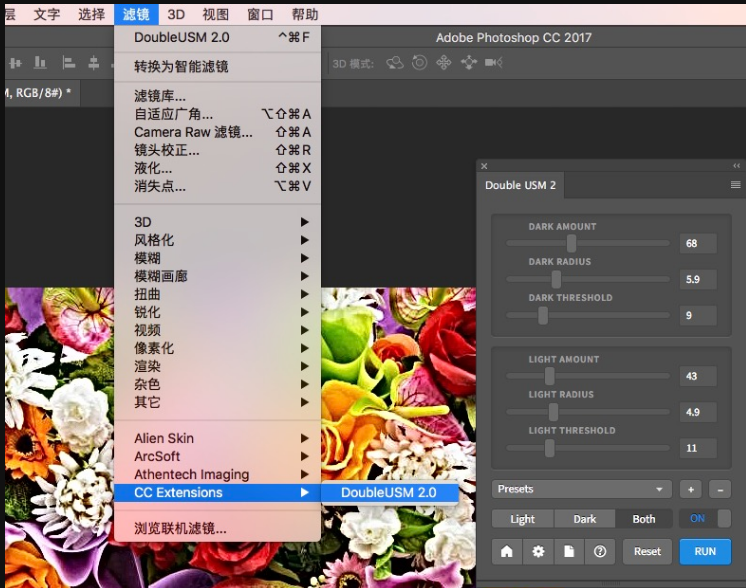Image resolution: width=746 pixels, height=588 pixels.
Task: Open the Double USM panel flyout menu
Action: tap(735, 185)
